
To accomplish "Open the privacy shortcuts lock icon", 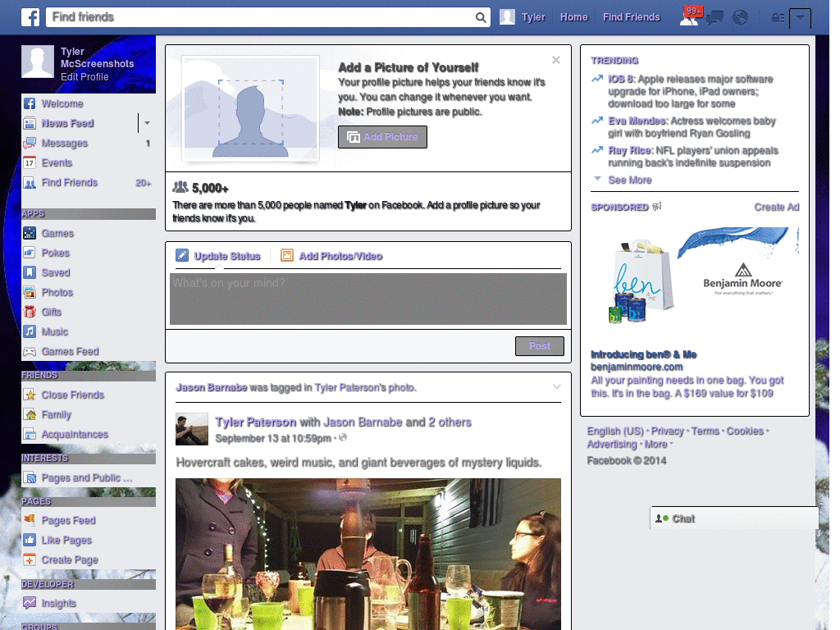I will 777,17.
